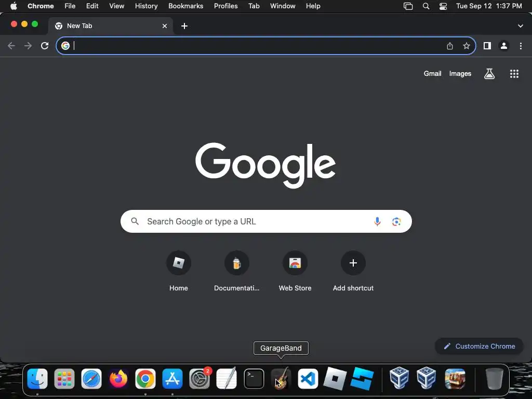532x399 pixels.
Task: Open the Images link
Action: coord(460,74)
